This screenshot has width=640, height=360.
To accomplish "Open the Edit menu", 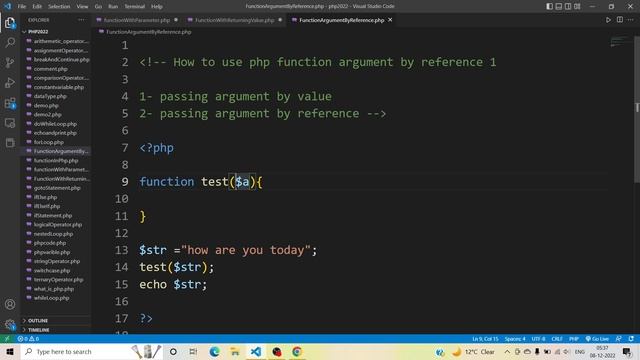I will [37, 7].
